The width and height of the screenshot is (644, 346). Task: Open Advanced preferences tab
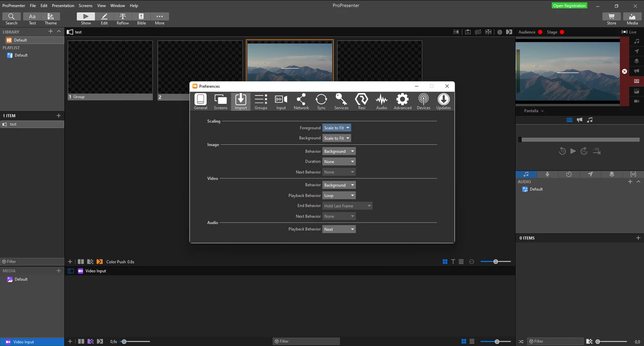[x=402, y=102]
